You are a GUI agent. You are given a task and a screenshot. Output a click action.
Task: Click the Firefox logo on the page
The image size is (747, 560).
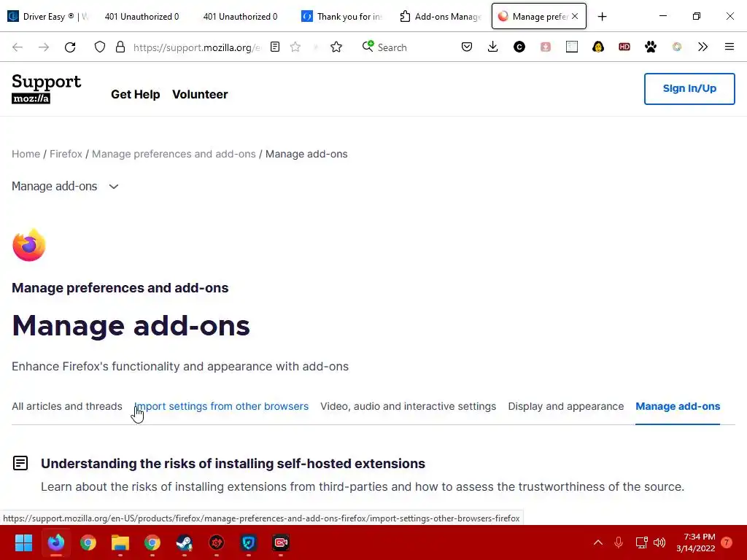pos(29,245)
